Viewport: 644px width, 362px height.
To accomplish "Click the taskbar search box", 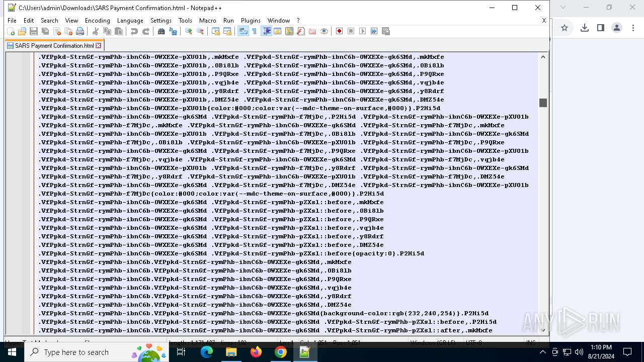I will tap(97, 352).
